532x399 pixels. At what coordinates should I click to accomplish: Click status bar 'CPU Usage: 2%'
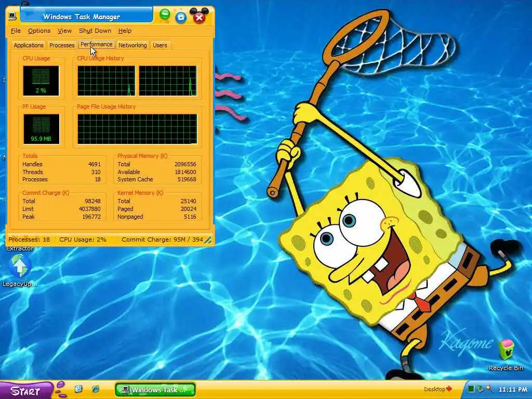(x=83, y=240)
